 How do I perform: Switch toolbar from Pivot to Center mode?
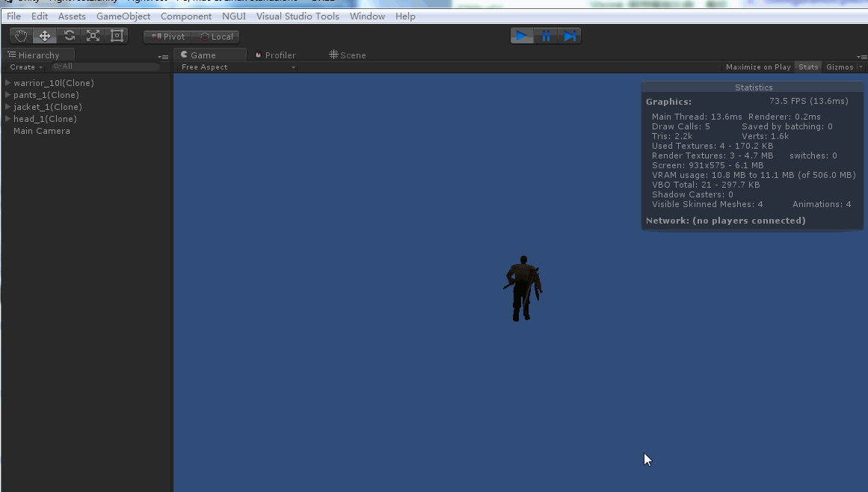point(167,36)
